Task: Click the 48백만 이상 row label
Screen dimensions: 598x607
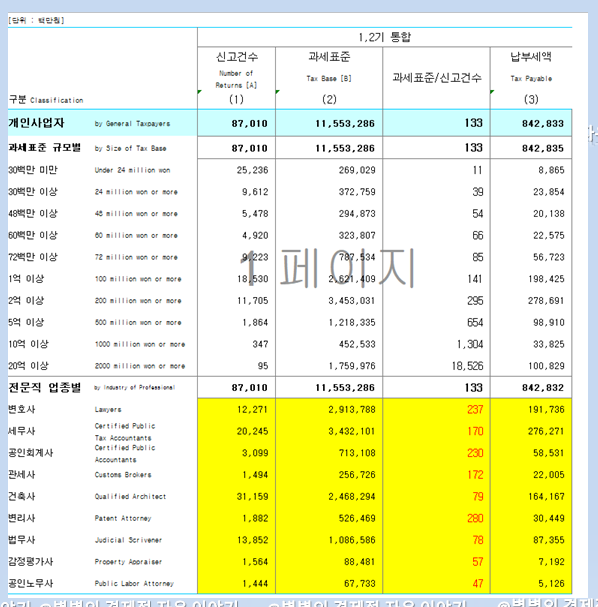Action: 33,213
